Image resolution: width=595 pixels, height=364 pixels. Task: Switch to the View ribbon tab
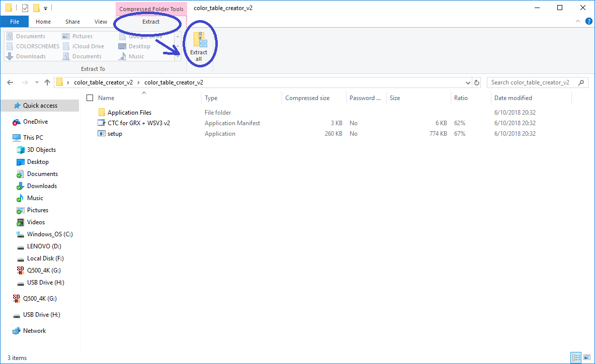click(x=101, y=22)
